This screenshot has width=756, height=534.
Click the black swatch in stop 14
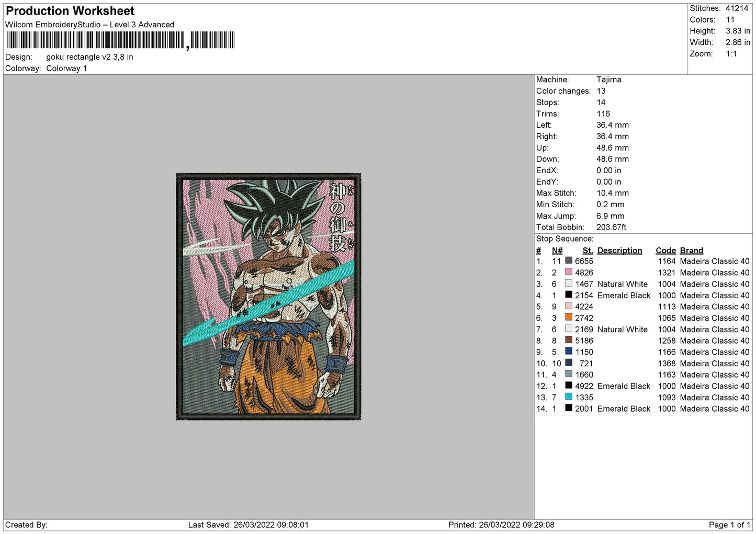tap(568, 408)
